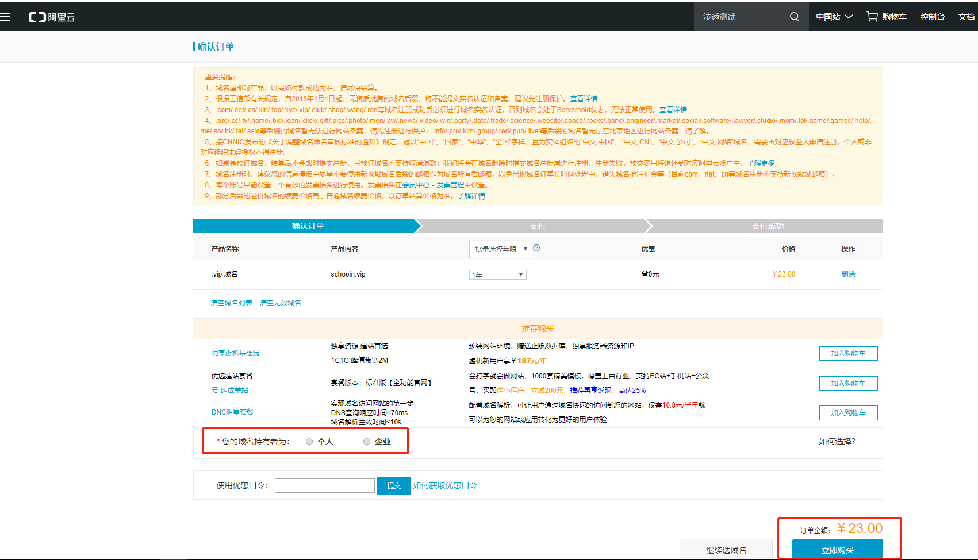Open 查看详情 link in notice item 3

(x=673, y=110)
